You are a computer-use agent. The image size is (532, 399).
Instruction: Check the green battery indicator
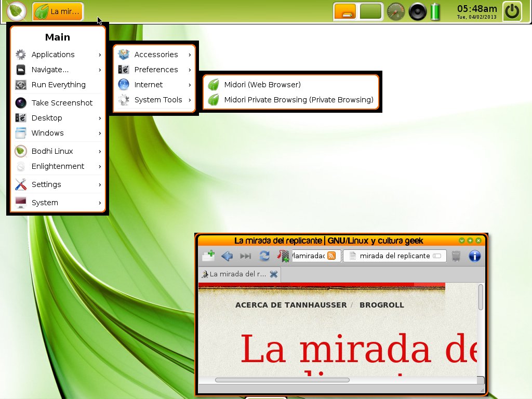435,11
